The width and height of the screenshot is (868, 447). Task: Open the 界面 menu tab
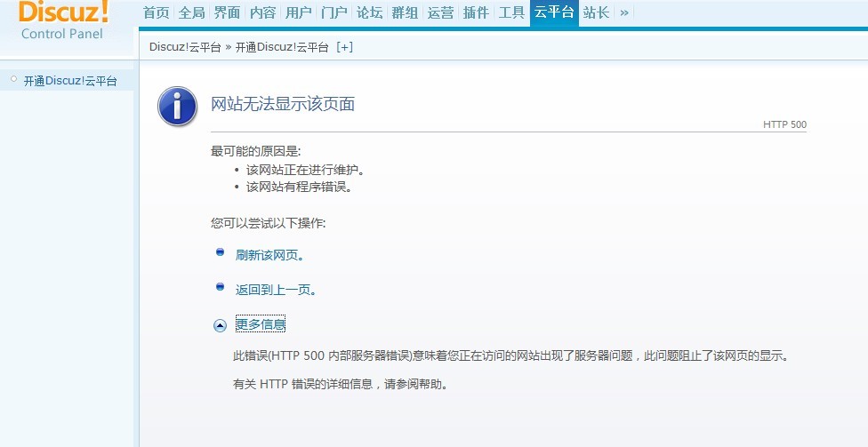pos(227,12)
